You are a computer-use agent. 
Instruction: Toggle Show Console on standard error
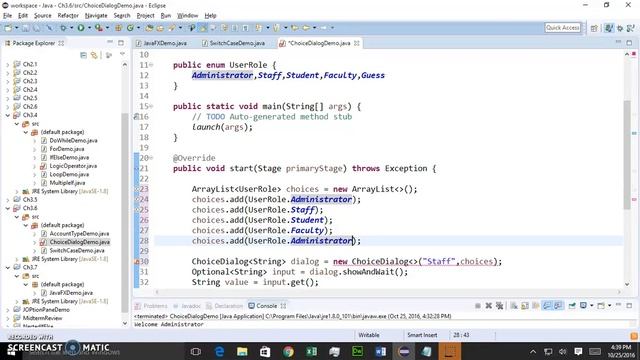[x=558, y=306]
